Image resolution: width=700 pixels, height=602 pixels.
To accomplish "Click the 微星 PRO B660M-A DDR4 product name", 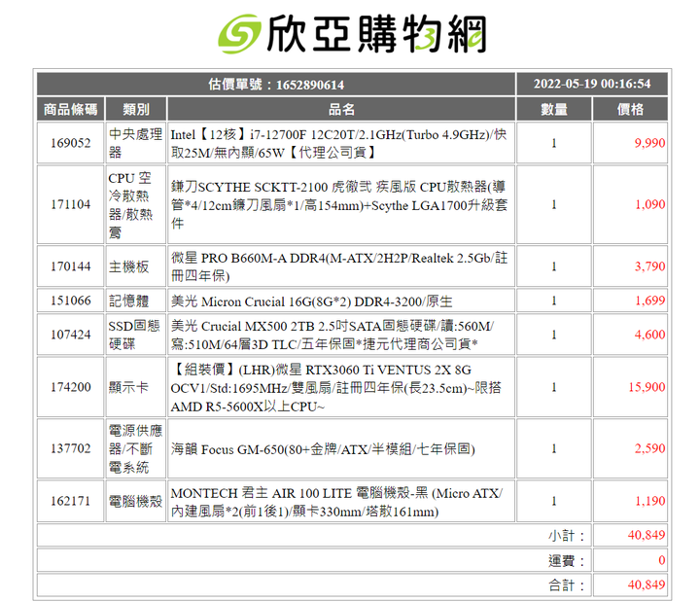I will tap(339, 266).
